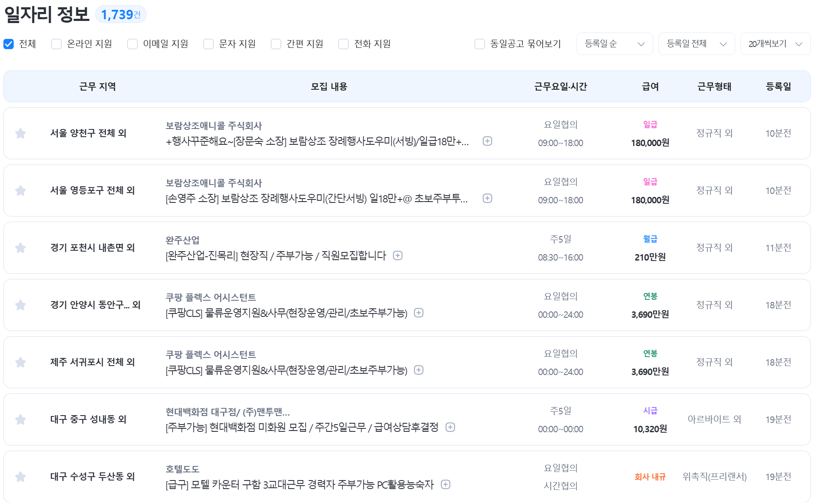Image resolution: width=813 pixels, height=504 pixels.
Task: Open the 완주산업 company link
Action: click(182, 240)
